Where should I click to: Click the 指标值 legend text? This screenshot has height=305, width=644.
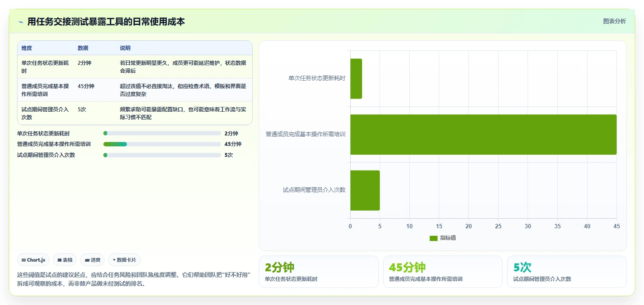[x=448, y=238]
